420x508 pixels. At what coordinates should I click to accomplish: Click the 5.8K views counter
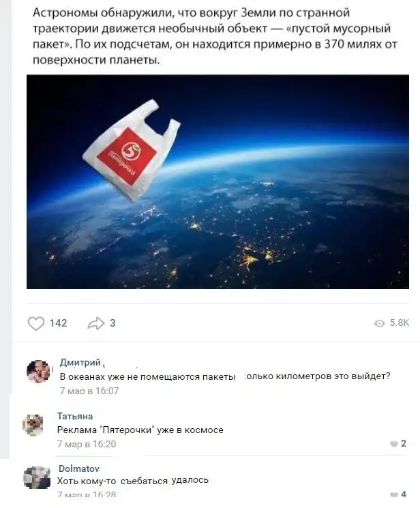coord(400,323)
